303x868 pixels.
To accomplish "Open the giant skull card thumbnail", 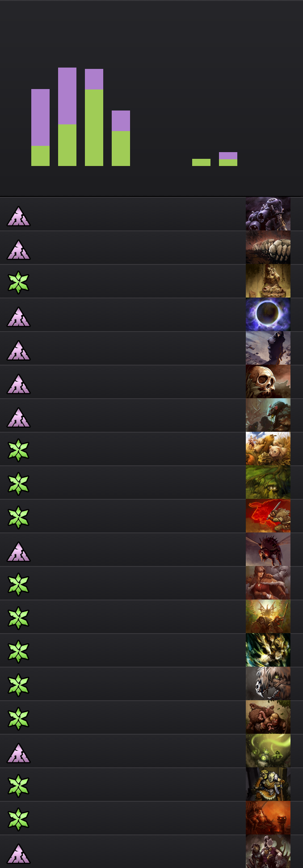I will coord(268,382).
